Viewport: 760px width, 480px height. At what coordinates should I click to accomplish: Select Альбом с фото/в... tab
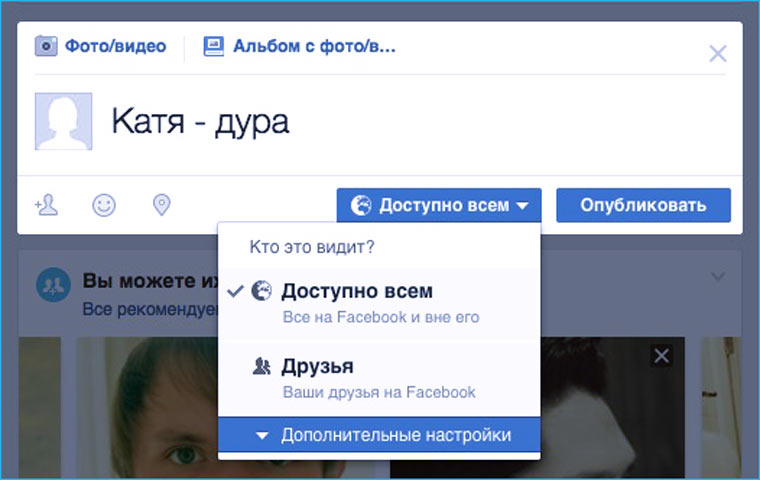coord(300,46)
